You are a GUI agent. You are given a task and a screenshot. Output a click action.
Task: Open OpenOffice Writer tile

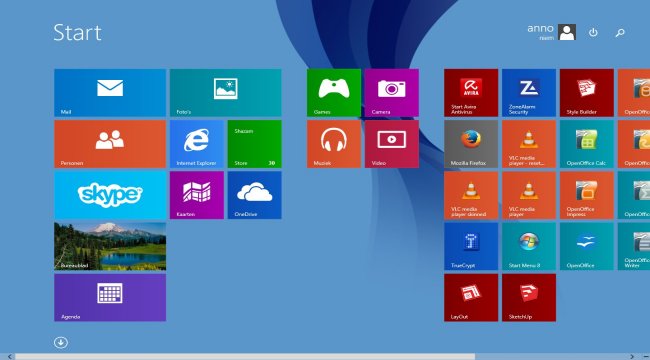[x=634, y=246]
